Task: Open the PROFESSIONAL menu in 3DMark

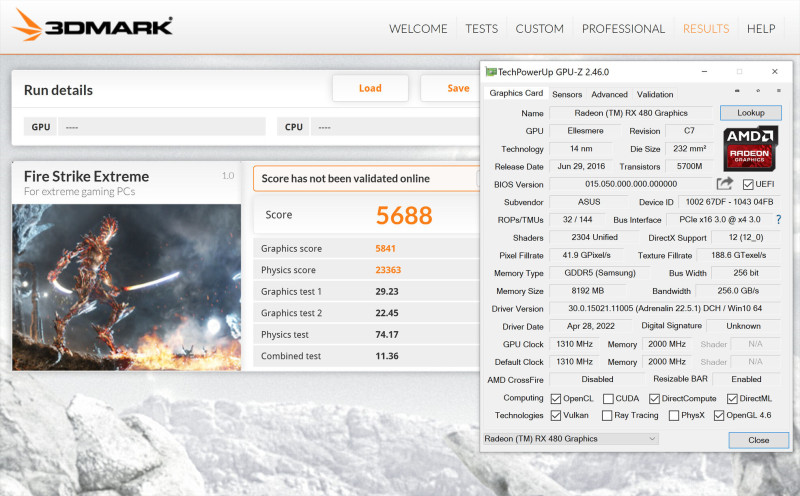Action: [x=623, y=29]
